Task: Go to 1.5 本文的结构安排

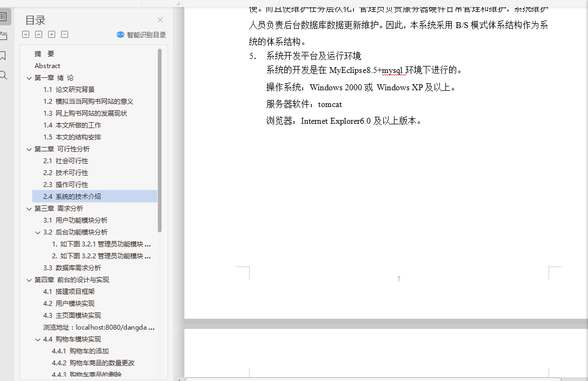Action: click(72, 137)
